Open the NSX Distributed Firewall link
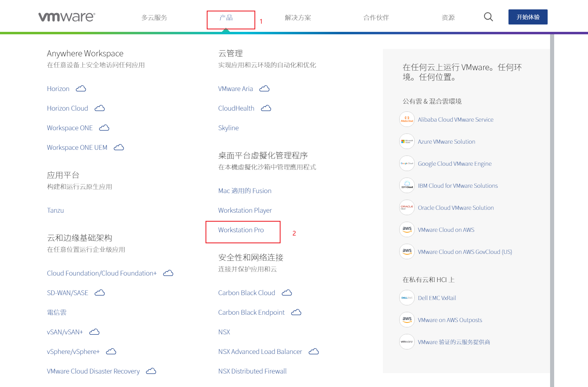This screenshot has height=387, width=588. (252, 371)
